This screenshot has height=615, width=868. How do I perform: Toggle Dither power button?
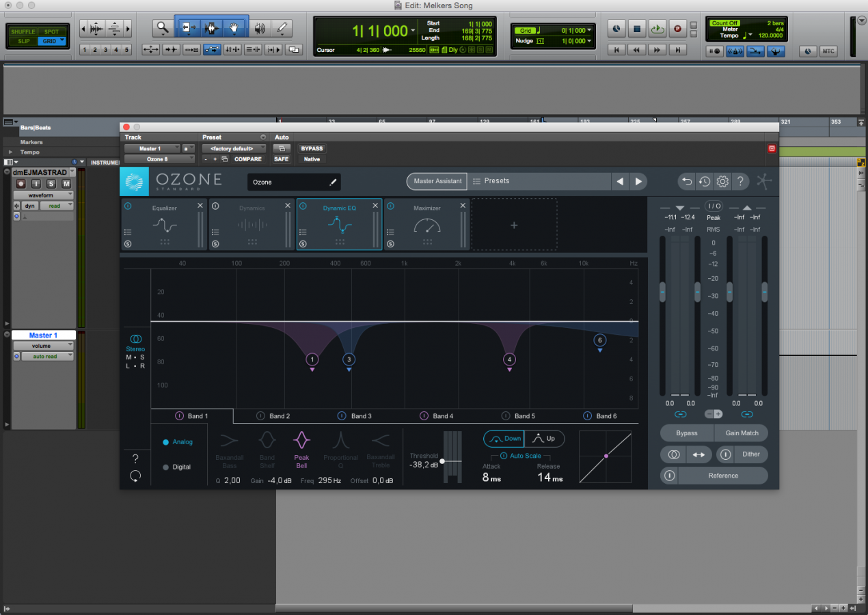pyautogui.click(x=726, y=454)
